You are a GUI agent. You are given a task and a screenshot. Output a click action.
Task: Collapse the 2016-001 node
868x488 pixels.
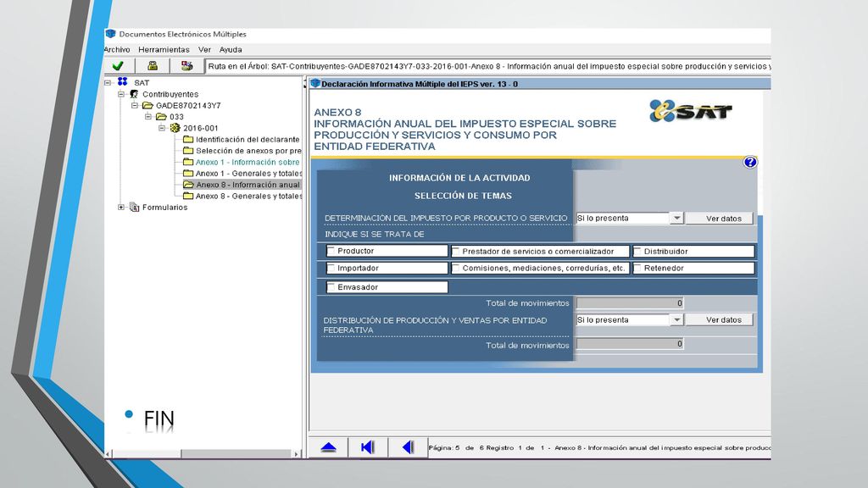point(162,128)
